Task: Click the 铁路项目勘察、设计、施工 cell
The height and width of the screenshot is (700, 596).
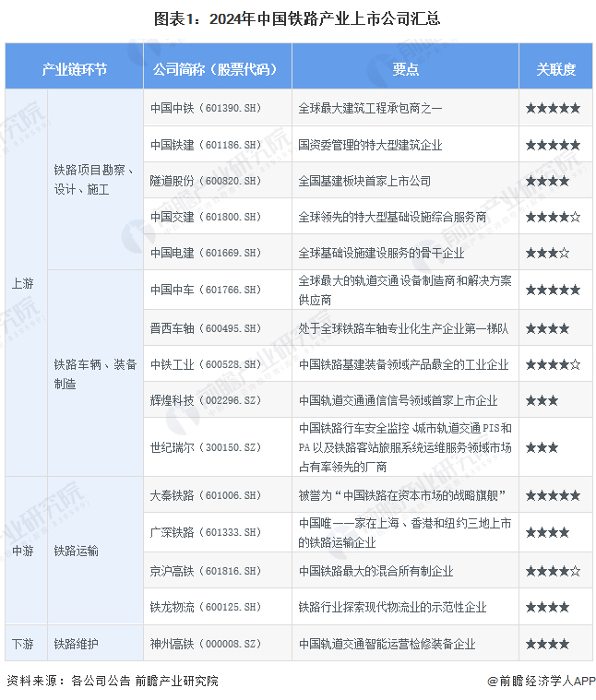Action: tap(94, 180)
